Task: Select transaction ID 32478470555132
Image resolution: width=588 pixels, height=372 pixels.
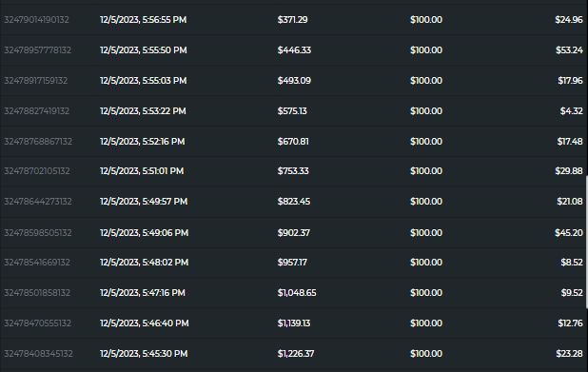Action: 37,323
